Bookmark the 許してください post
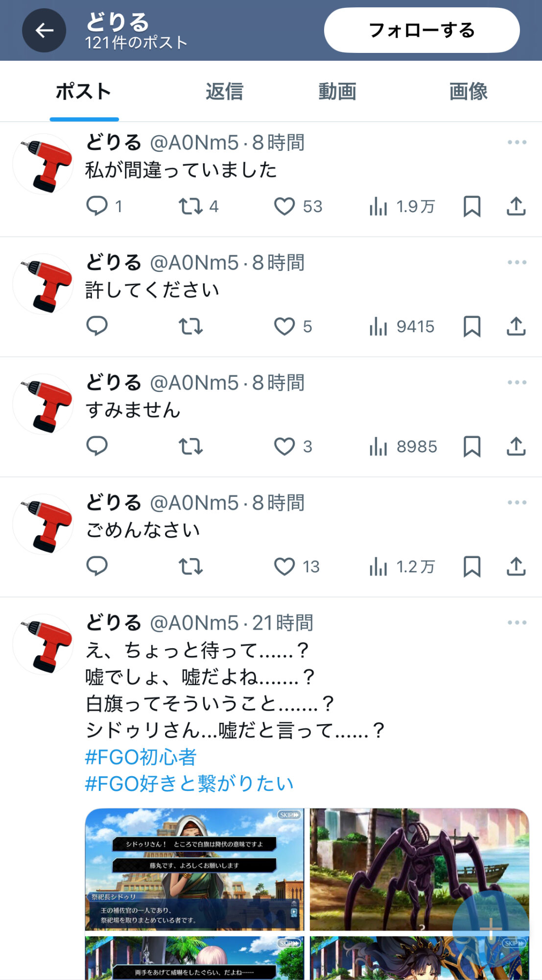The height and width of the screenshot is (980, 542). (x=472, y=326)
